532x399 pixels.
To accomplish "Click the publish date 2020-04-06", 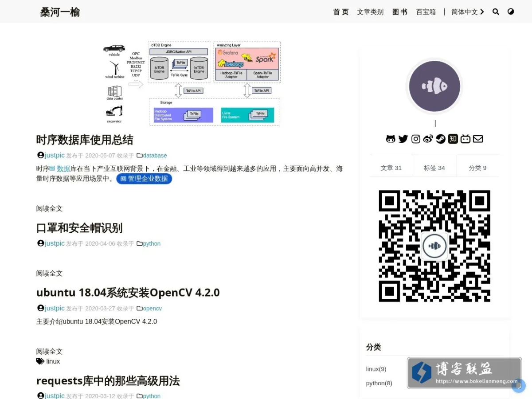I will click(100, 244).
